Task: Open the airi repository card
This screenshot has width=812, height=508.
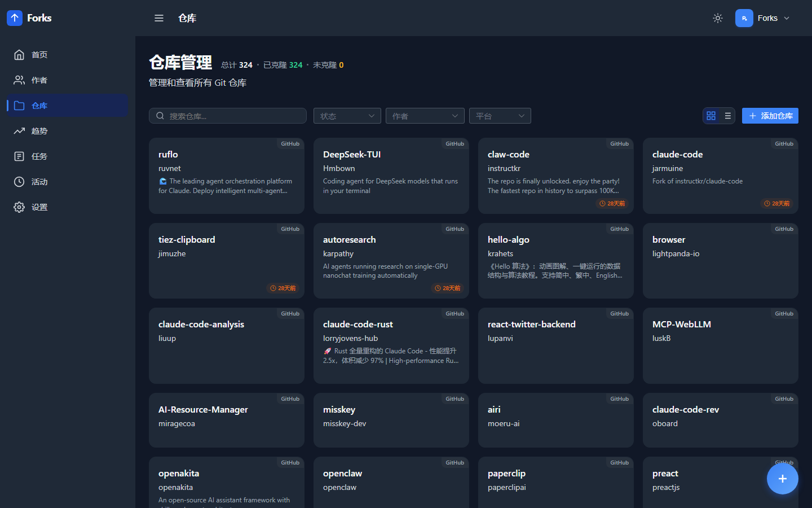Action: (556, 420)
